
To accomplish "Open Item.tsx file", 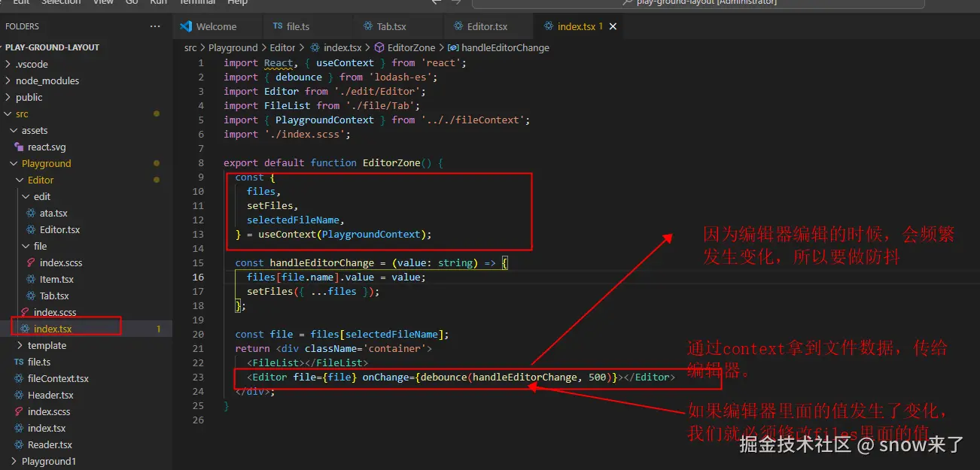I will [x=56, y=279].
